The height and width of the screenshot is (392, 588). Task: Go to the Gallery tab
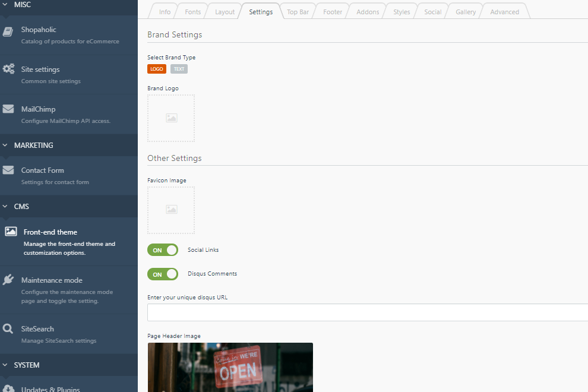(x=466, y=12)
